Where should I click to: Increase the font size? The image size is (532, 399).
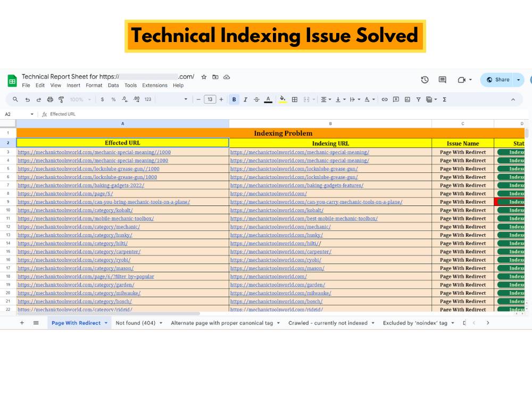[221, 99]
